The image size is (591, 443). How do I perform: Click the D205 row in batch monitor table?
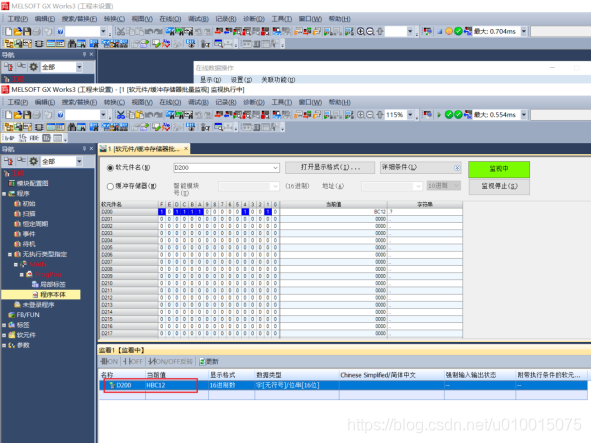[x=281, y=248]
